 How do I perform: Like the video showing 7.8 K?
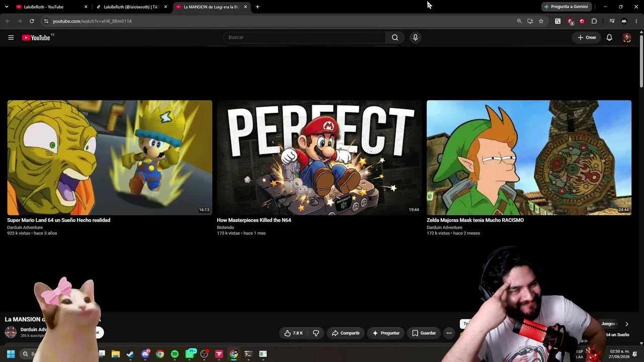(x=294, y=333)
